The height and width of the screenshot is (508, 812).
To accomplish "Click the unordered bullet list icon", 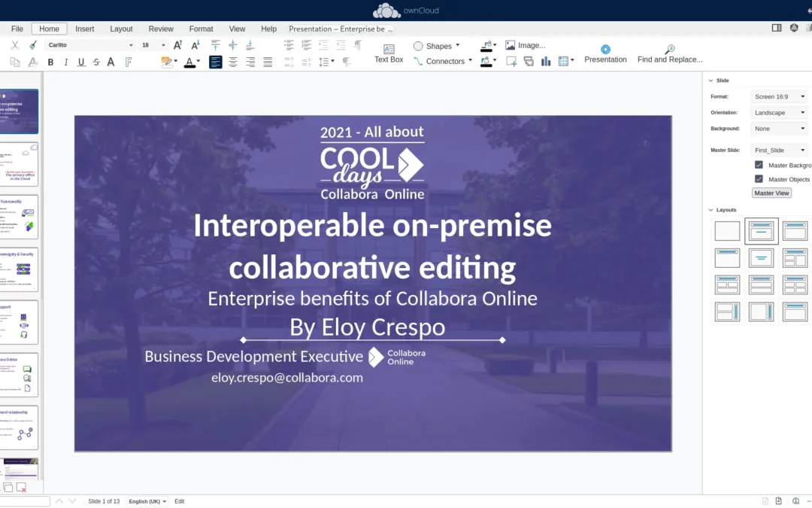I will [x=289, y=45].
